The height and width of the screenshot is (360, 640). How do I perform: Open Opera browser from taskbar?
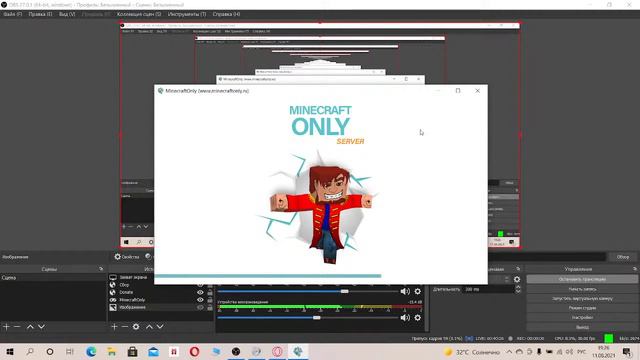(x=194, y=351)
